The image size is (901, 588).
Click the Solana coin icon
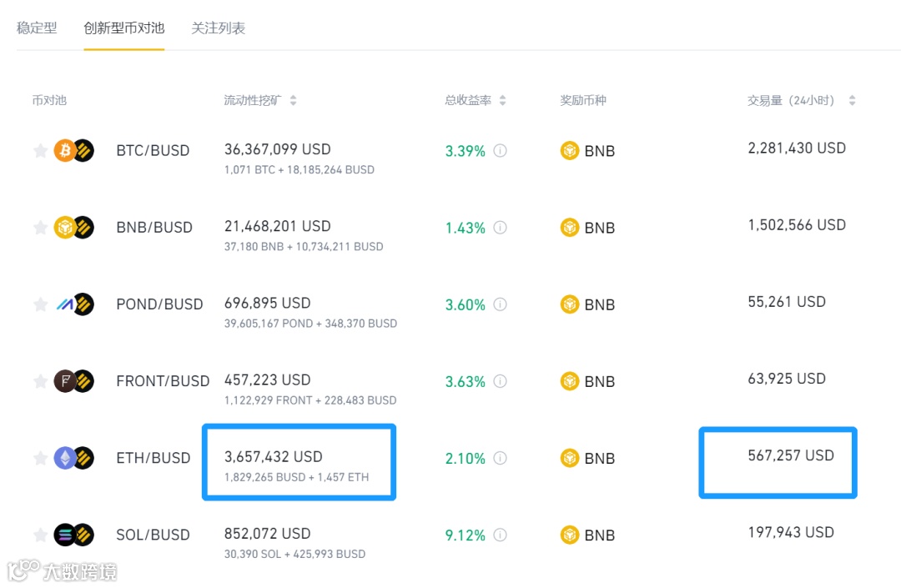pos(65,535)
